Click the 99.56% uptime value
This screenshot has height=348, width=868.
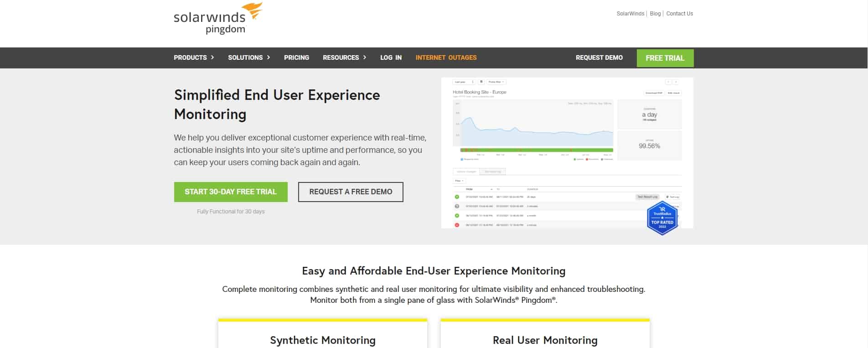tap(649, 146)
